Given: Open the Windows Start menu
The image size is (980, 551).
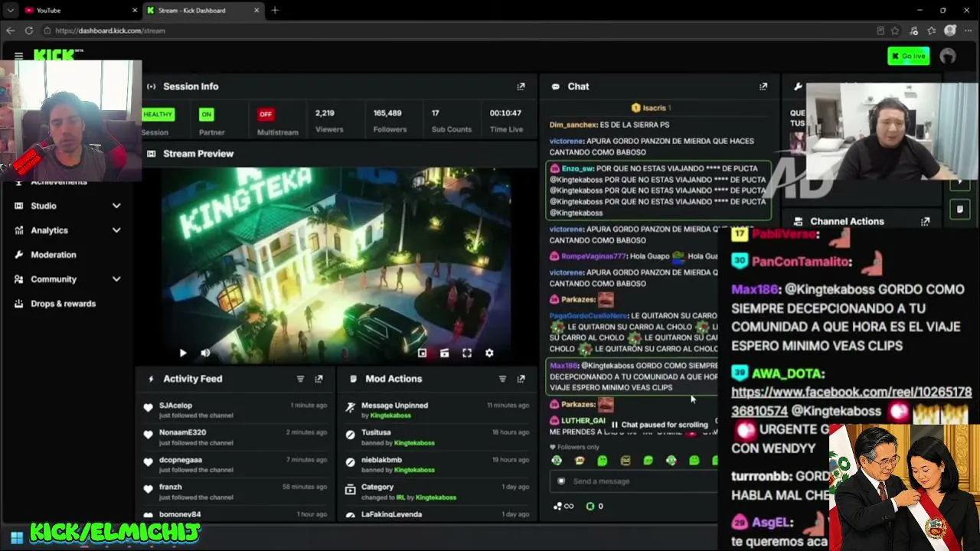Looking at the screenshot, I should [x=17, y=537].
